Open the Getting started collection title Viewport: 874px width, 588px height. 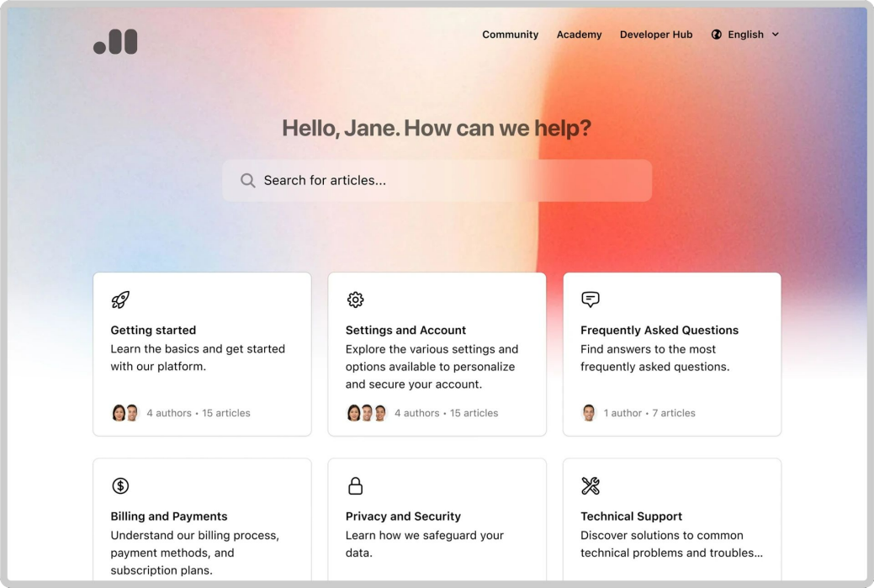click(x=153, y=331)
